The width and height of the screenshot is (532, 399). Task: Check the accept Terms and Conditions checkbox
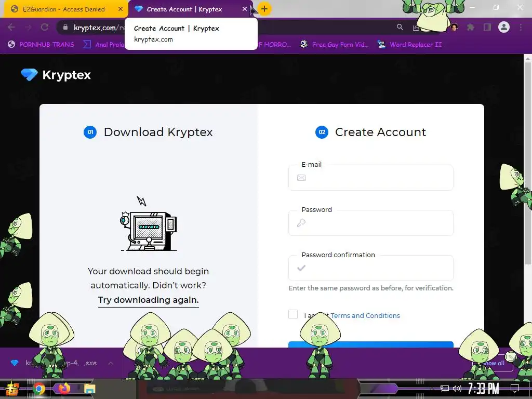(293, 314)
